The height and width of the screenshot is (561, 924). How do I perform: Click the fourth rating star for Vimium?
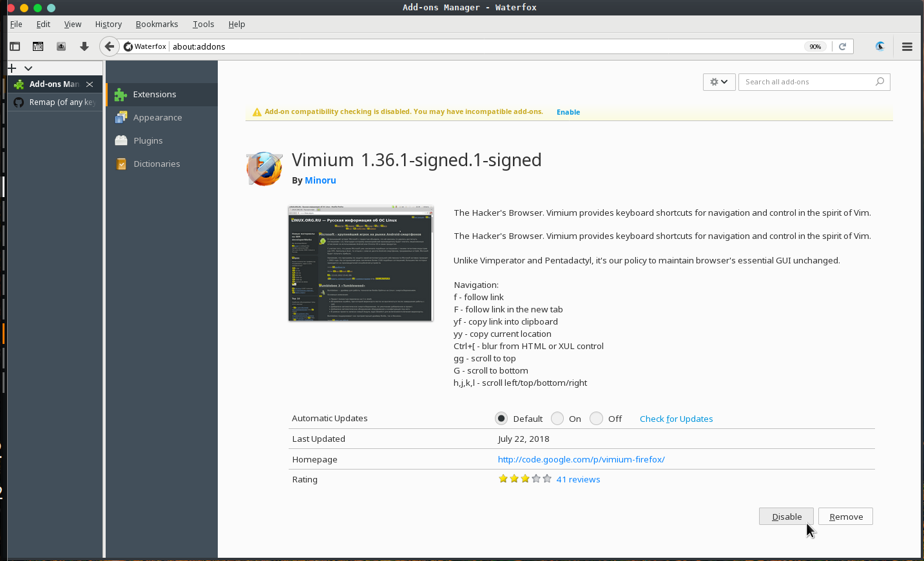[536, 479]
